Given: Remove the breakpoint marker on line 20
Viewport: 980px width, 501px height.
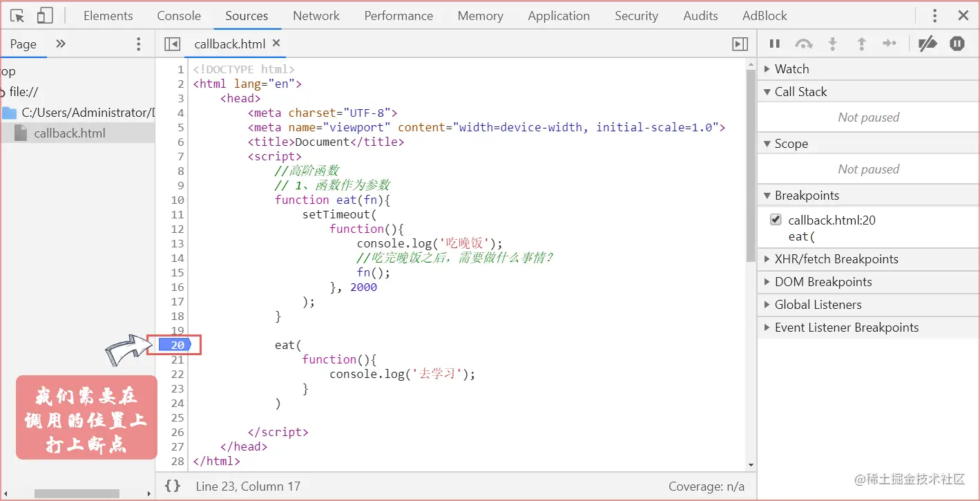Looking at the screenshot, I should (175, 345).
